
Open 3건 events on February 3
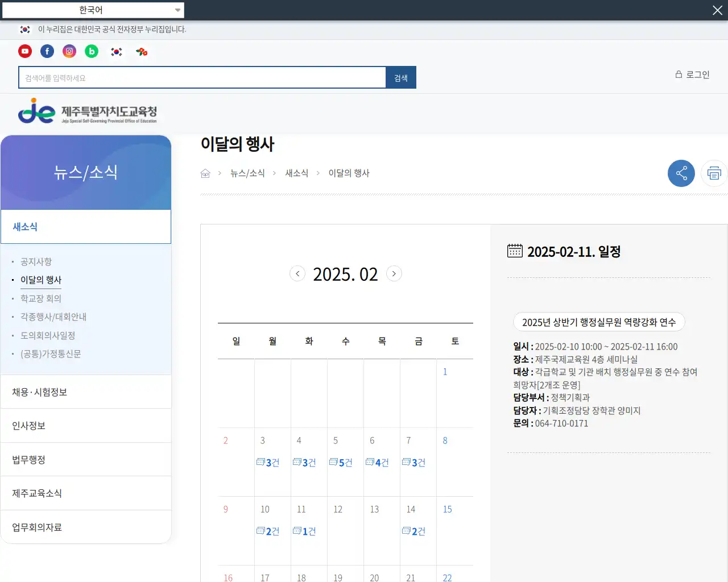[268, 463]
